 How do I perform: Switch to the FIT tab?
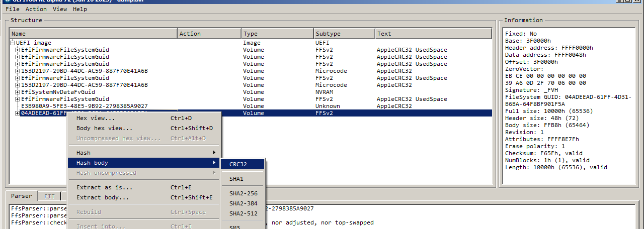pyautogui.click(x=49, y=196)
